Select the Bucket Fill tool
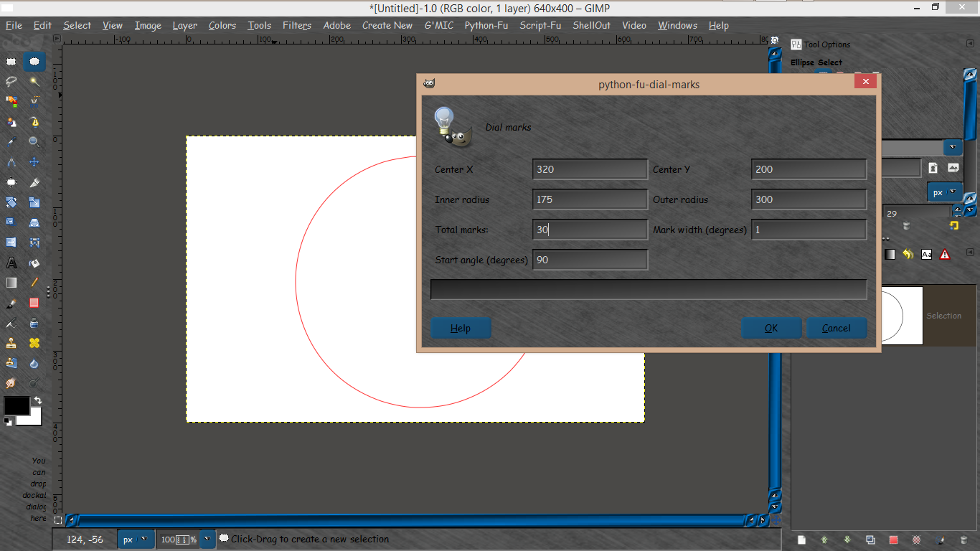The image size is (980, 551). click(34, 263)
